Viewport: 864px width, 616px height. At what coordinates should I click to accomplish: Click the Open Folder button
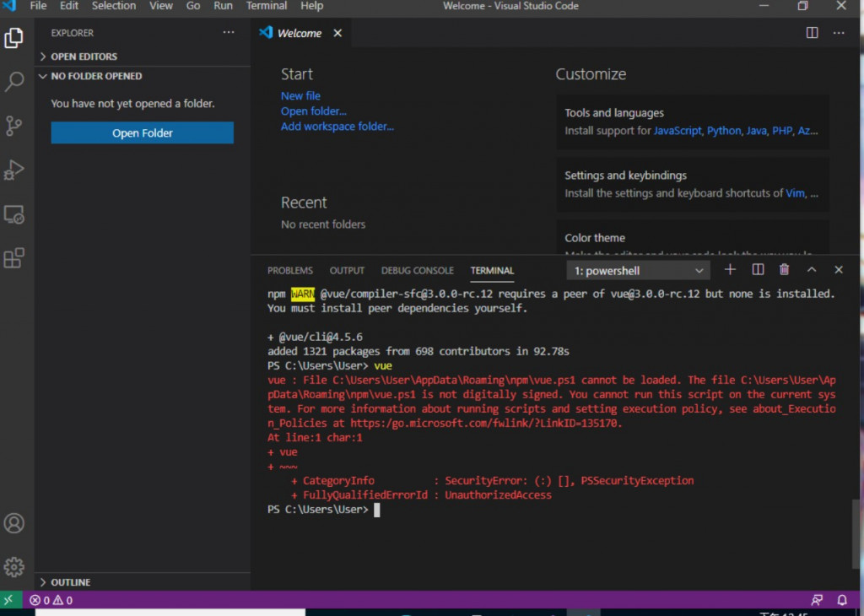(142, 132)
